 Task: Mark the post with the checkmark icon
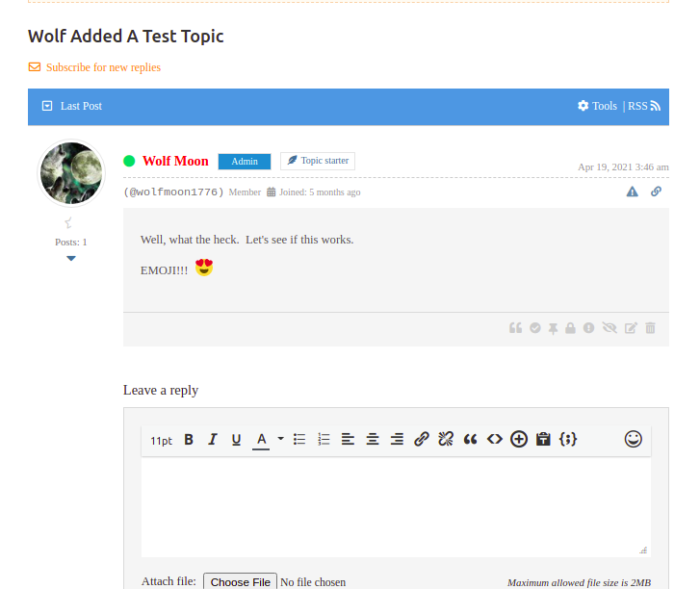534,328
